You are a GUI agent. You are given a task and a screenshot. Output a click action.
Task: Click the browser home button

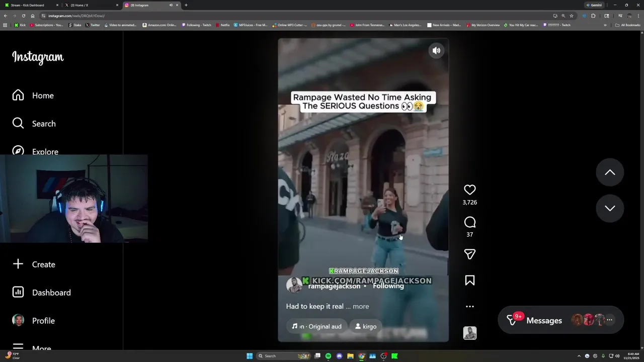pyautogui.click(x=33, y=16)
